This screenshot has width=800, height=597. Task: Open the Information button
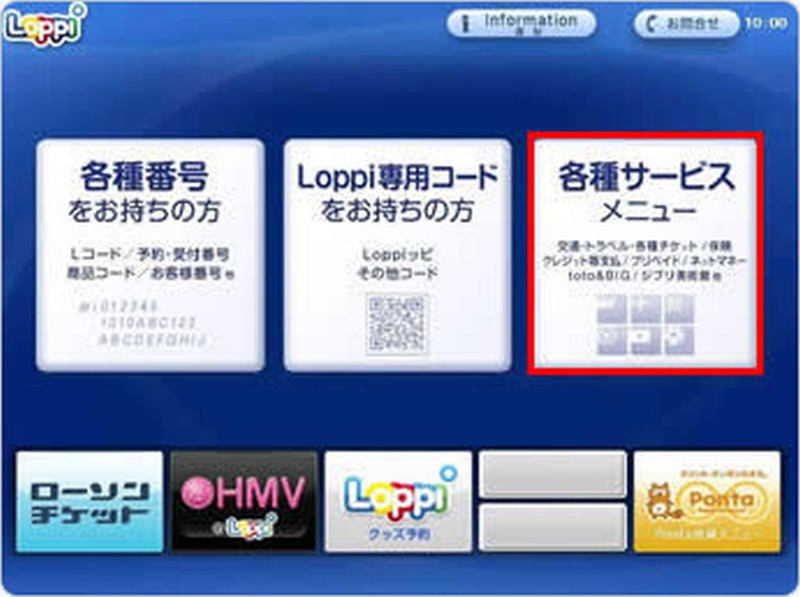[521, 23]
